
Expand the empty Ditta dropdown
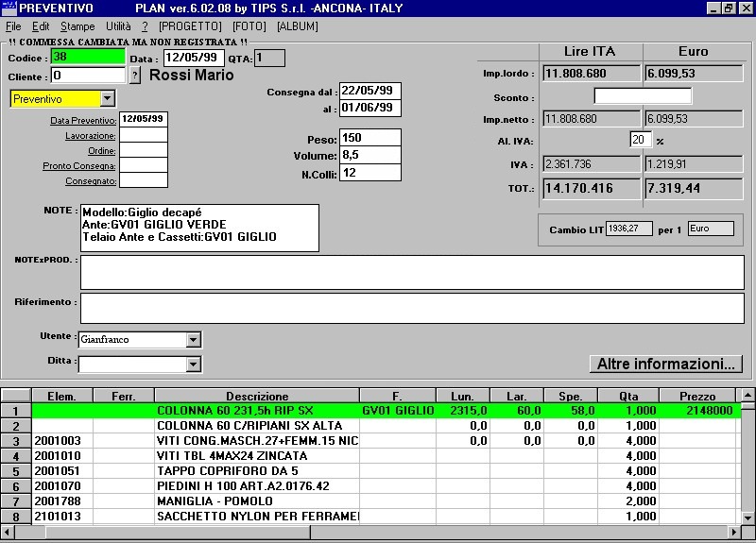(x=193, y=365)
